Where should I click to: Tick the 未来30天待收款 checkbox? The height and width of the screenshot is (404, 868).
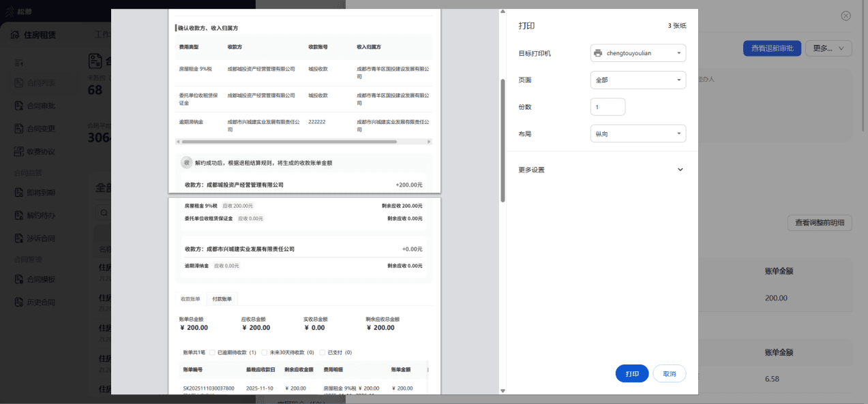[263, 352]
